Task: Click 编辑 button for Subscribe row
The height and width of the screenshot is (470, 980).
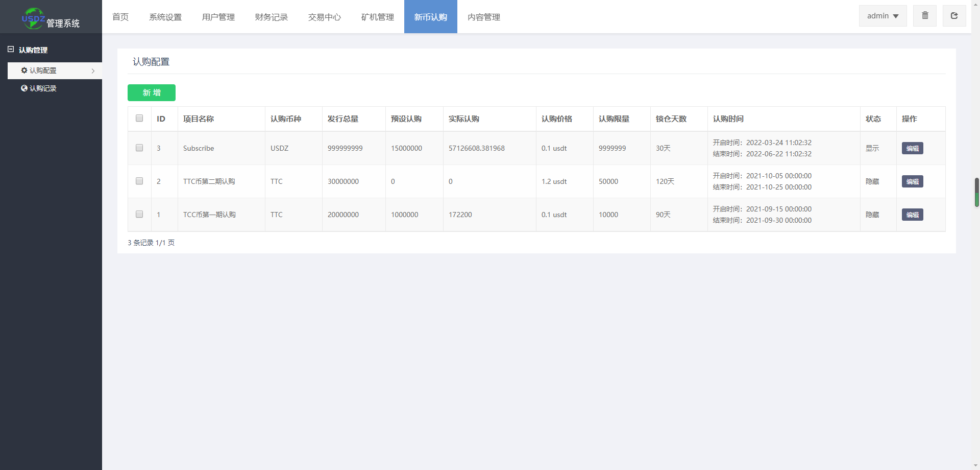Action: (x=912, y=148)
